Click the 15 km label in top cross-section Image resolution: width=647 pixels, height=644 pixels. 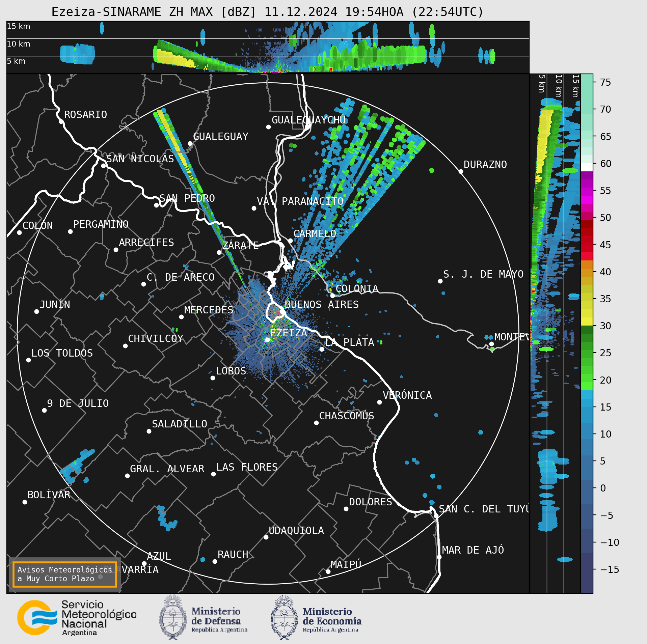pyautogui.click(x=19, y=26)
